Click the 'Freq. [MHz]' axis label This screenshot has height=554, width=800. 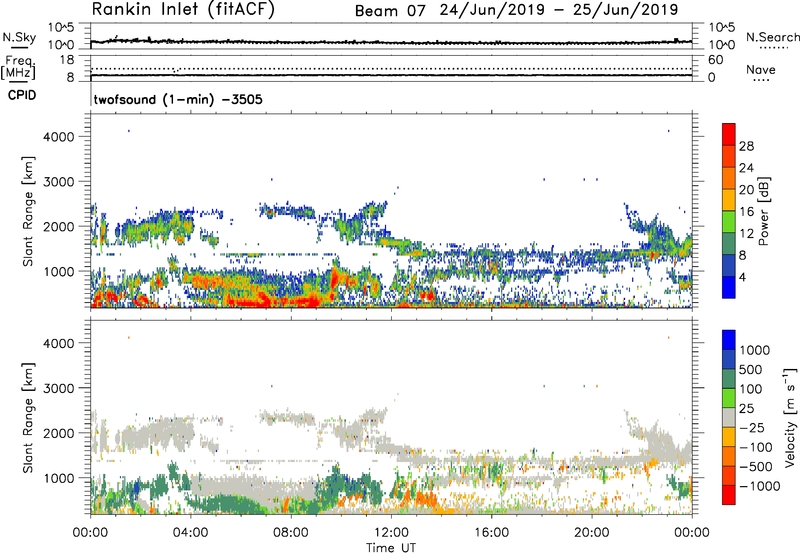(18, 68)
